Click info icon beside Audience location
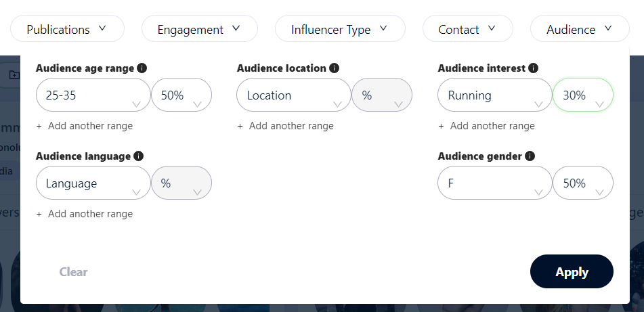 point(335,68)
